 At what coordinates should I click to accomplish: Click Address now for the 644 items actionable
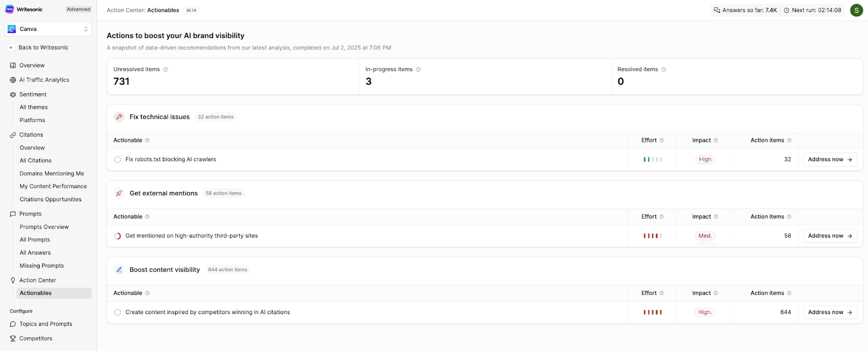pyautogui.click(x=829, y=312)
